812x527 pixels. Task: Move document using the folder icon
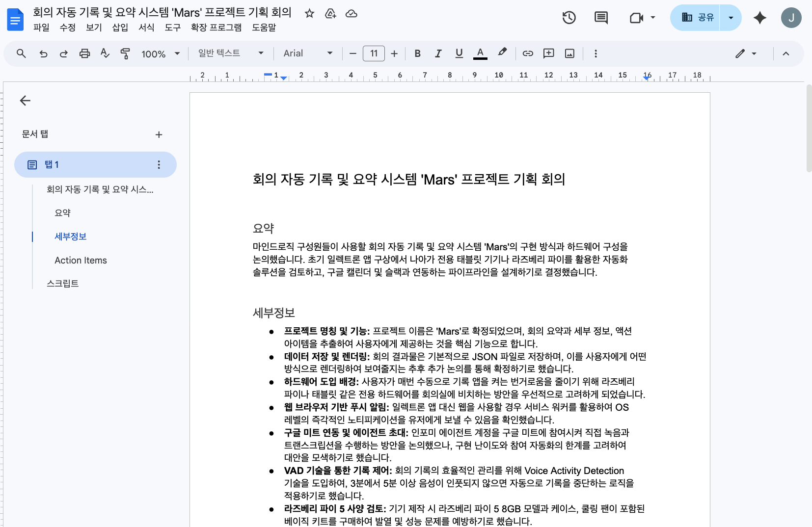(330, 13)
